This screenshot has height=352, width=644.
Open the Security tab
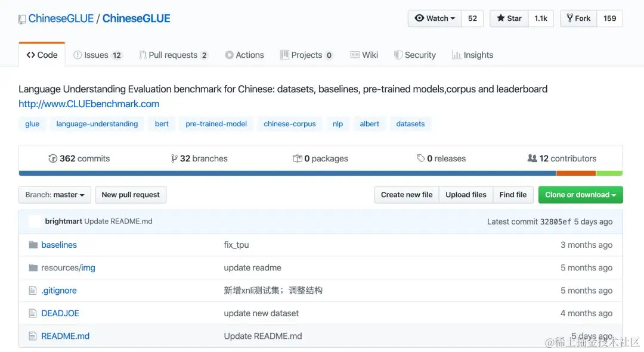414,55
